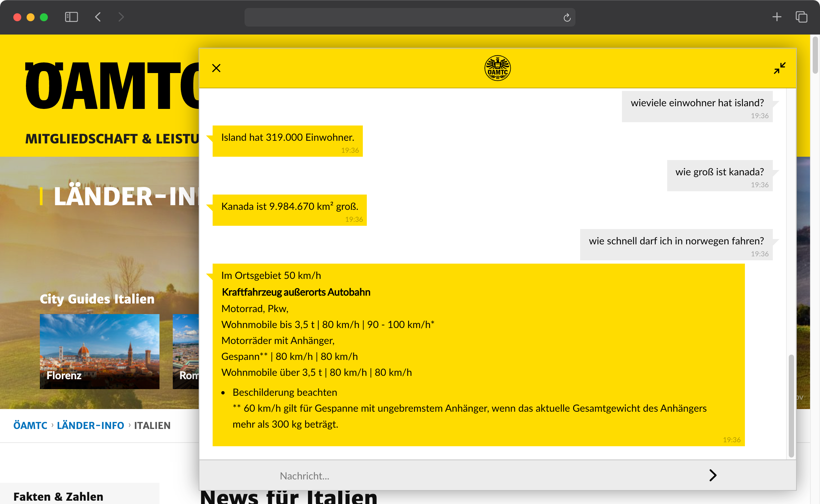Click the line 'Wohnmobile bis 3,5 t | 80 km/h'

pos(328,324)
